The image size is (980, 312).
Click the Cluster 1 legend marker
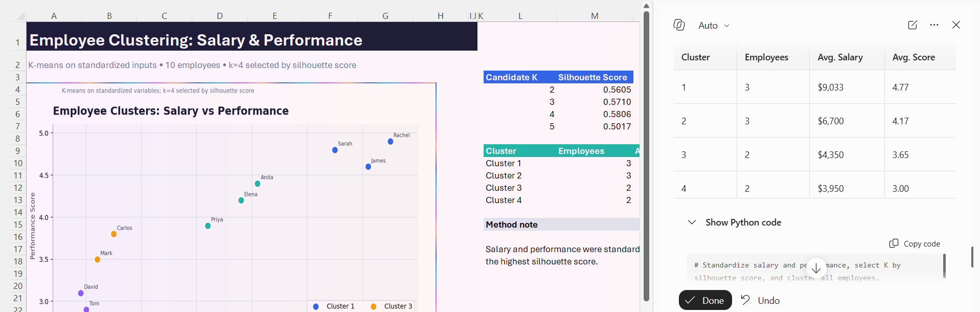pos(316,306)
